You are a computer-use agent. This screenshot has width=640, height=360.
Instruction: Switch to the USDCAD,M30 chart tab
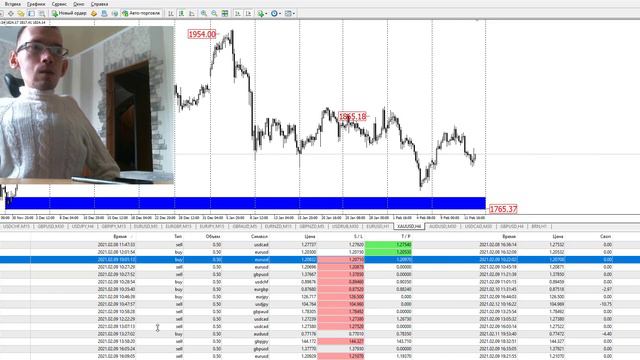[478, 226]
